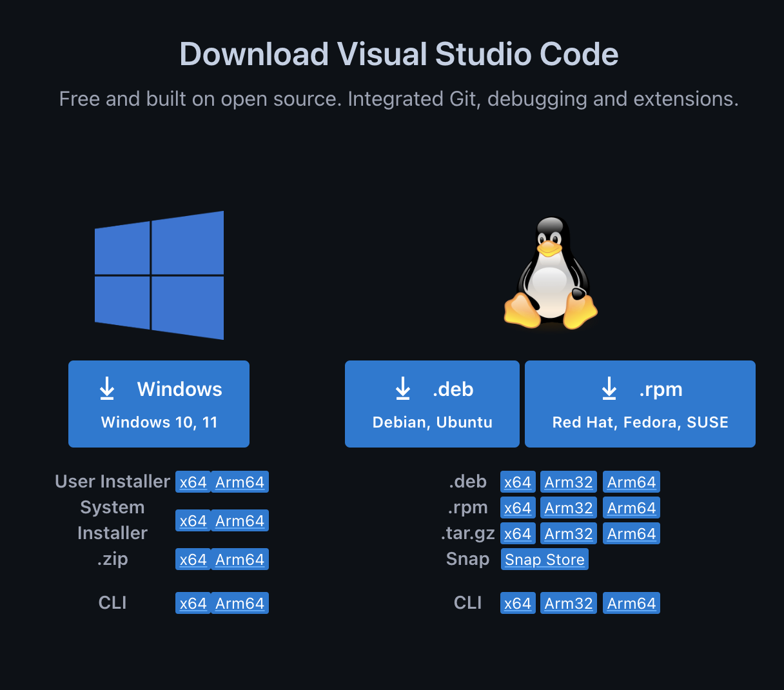Download the .tar.gz x64 archive

518,534
